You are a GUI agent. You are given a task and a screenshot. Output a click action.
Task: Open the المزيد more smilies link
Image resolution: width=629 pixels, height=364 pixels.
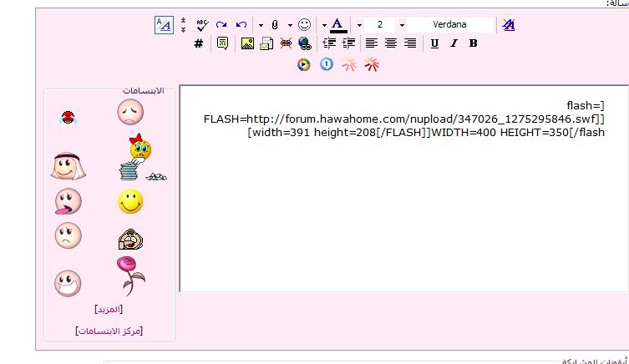(x=109, y=309)
